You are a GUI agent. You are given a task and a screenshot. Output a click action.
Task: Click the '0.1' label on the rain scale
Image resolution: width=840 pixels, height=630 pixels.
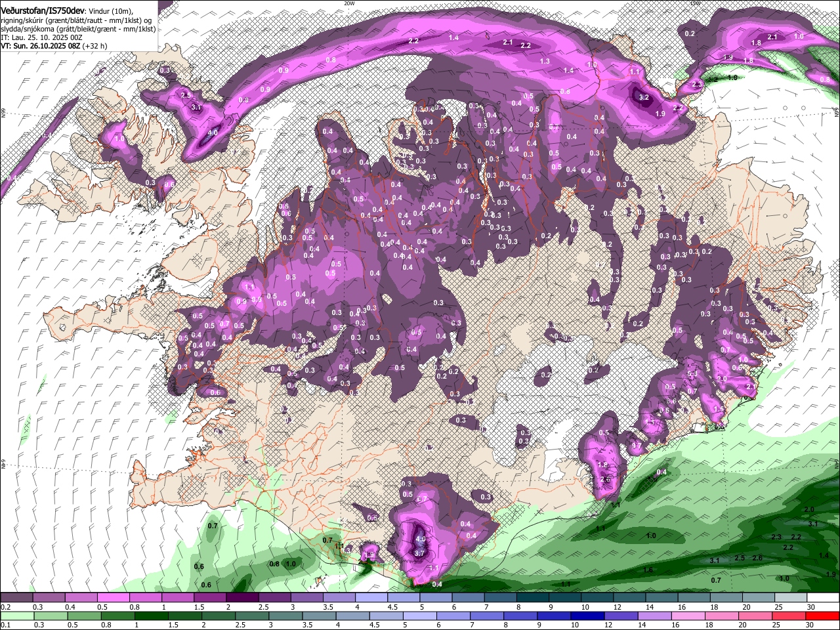click(x=6, y=625)
